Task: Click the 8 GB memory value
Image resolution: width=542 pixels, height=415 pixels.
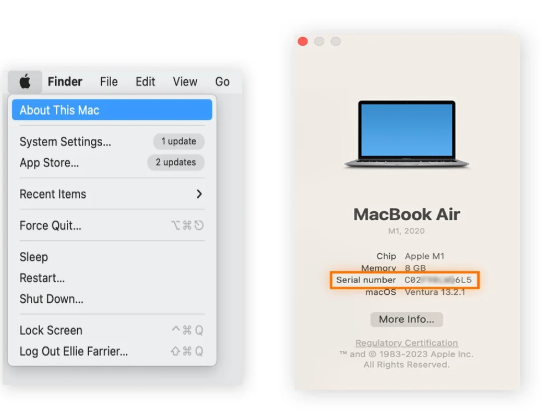Action: 415,268
